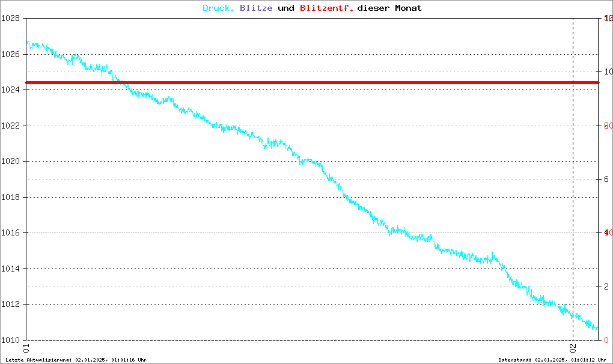
Task: Click the "01" date label on x-axis
Action: [x=26, y=348]
